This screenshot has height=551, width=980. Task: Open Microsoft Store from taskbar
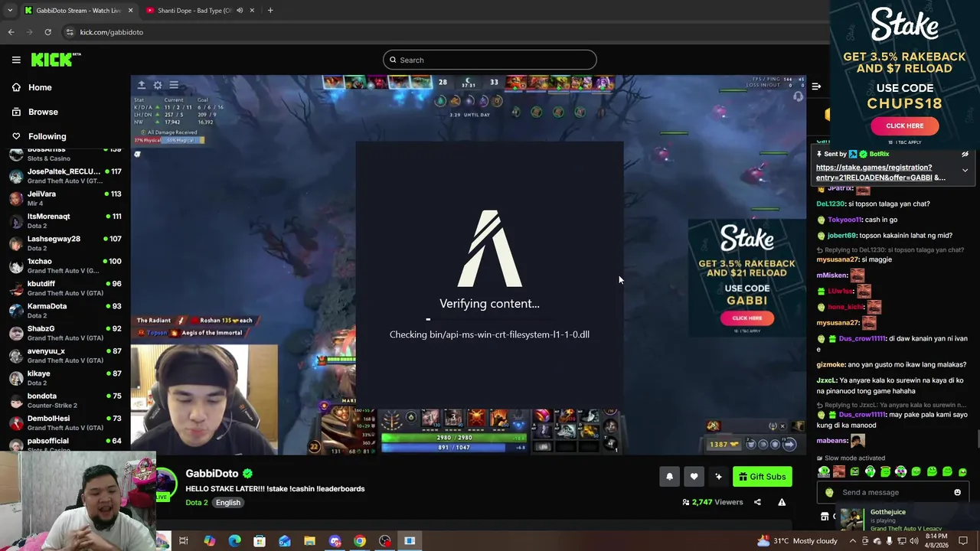[x=260, y=541]
